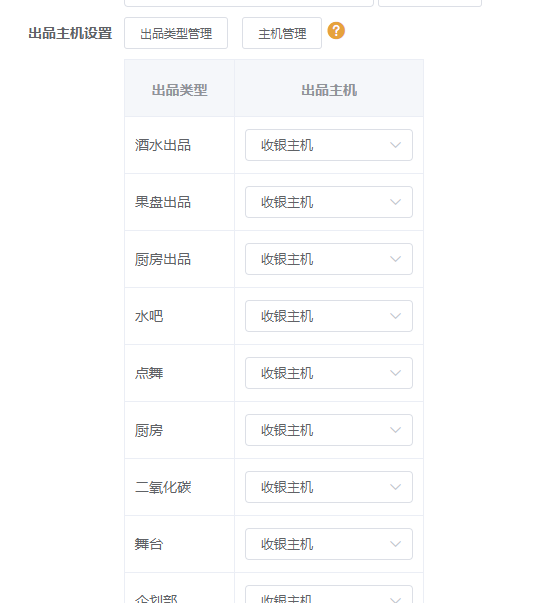This screenshot has width=535, height=603.
Task: Click the 出品类型 column header
Action: (x=180, y=90)
